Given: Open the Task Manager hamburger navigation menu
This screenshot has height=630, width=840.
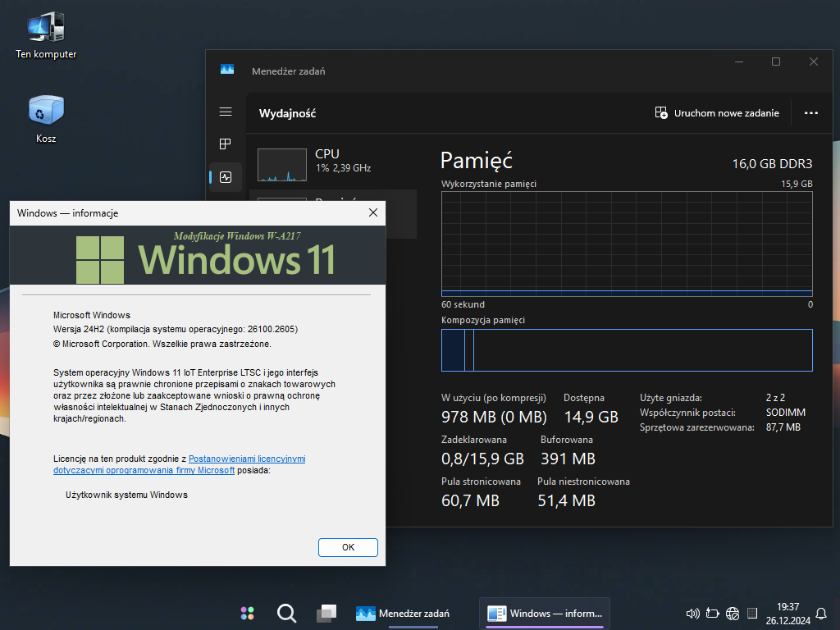Looking at the screenshot, I should coord(226,112).
